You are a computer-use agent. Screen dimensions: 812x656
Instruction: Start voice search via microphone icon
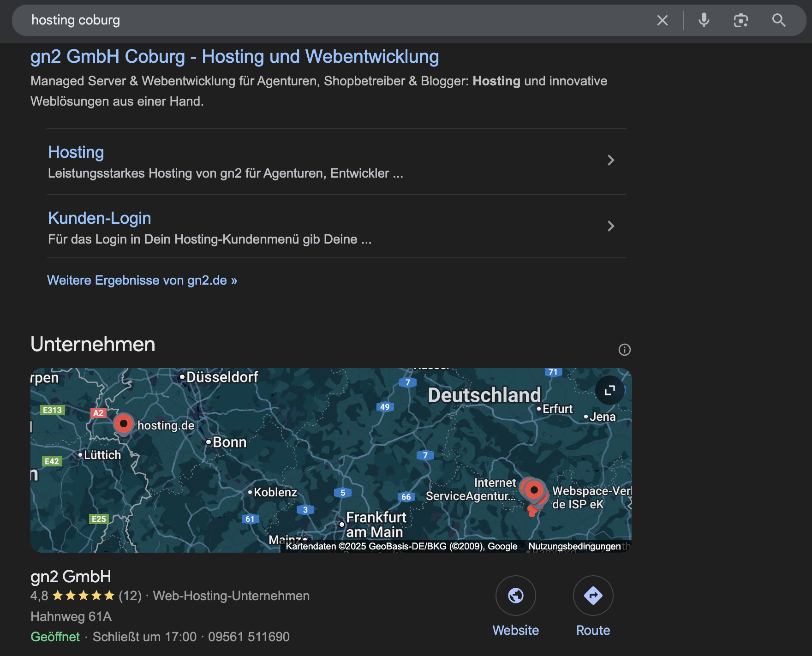[x=704, y=20]
